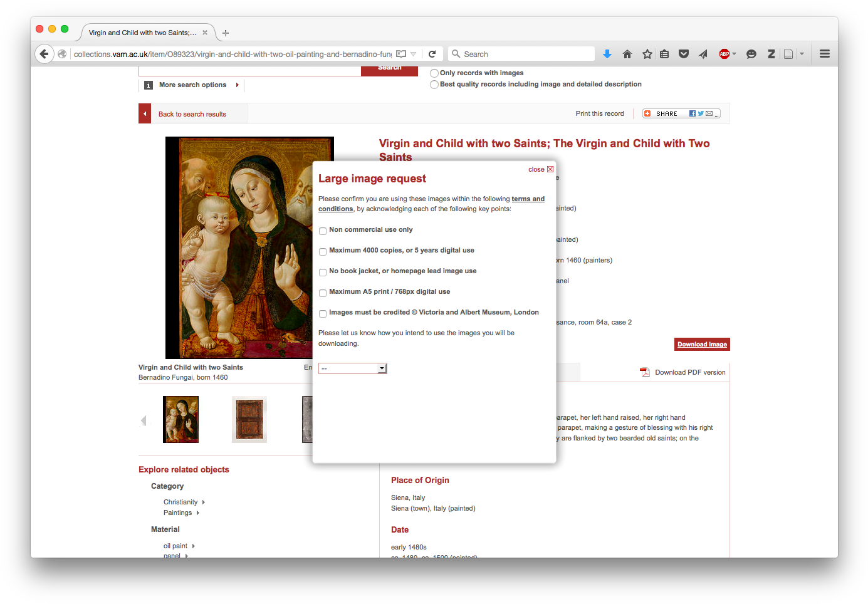Open the image usage intent dropdown
The image size is (868, 604).
pyautogui.click(x=353, y=368)
